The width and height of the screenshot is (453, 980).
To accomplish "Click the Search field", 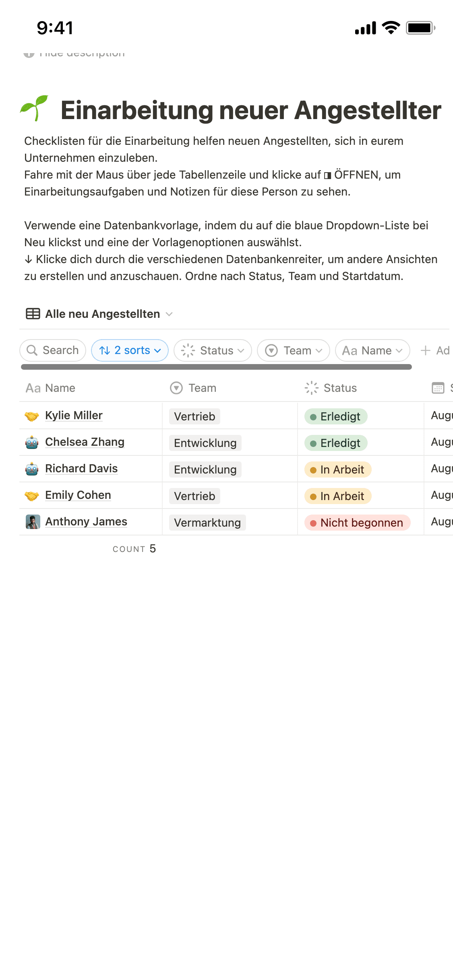I will (x=53, y=350).
